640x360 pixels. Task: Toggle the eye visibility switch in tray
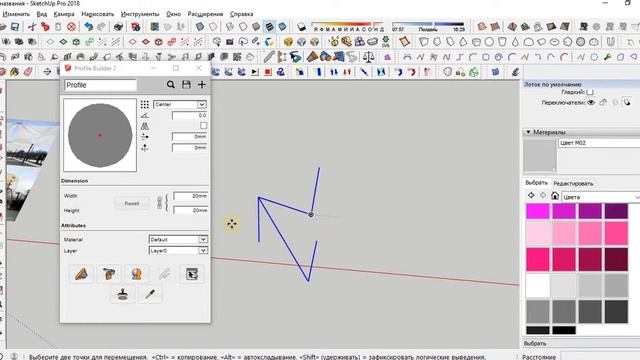click(591, 102)
